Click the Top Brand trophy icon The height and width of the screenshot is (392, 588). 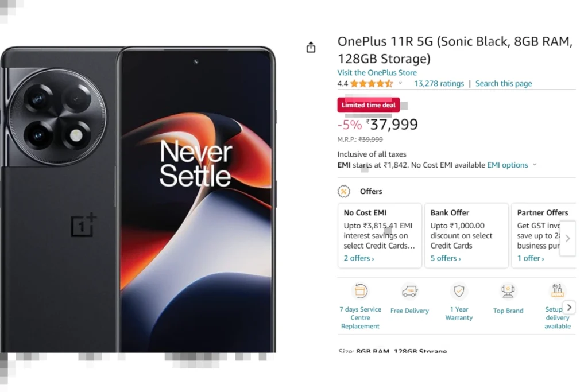[508, 291]
